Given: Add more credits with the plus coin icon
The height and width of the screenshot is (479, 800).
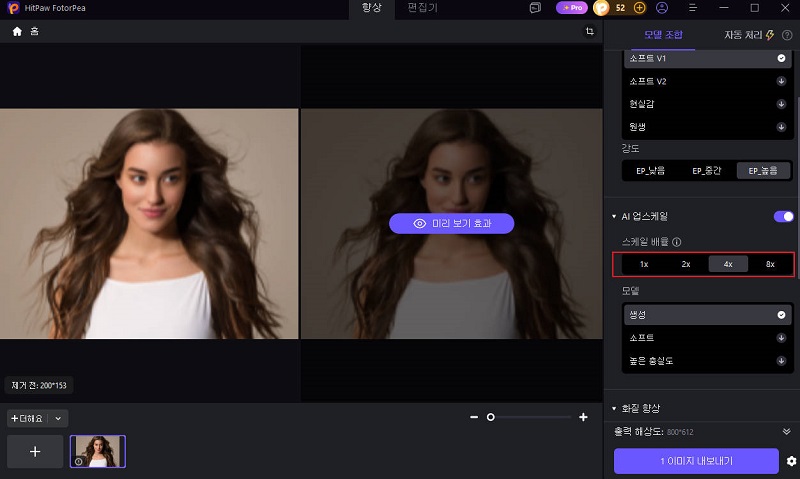Looking at the screenshot, I should coord(639,8).
